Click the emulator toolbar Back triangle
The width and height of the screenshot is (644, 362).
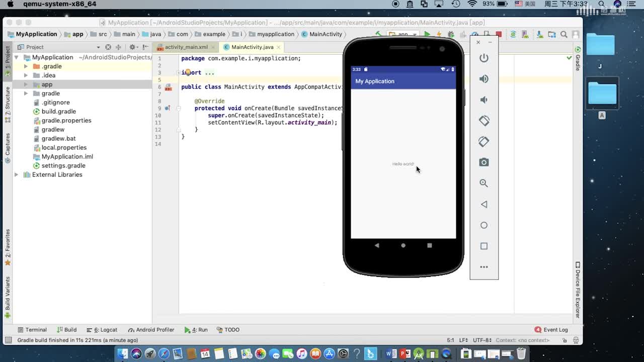(484, 204)
